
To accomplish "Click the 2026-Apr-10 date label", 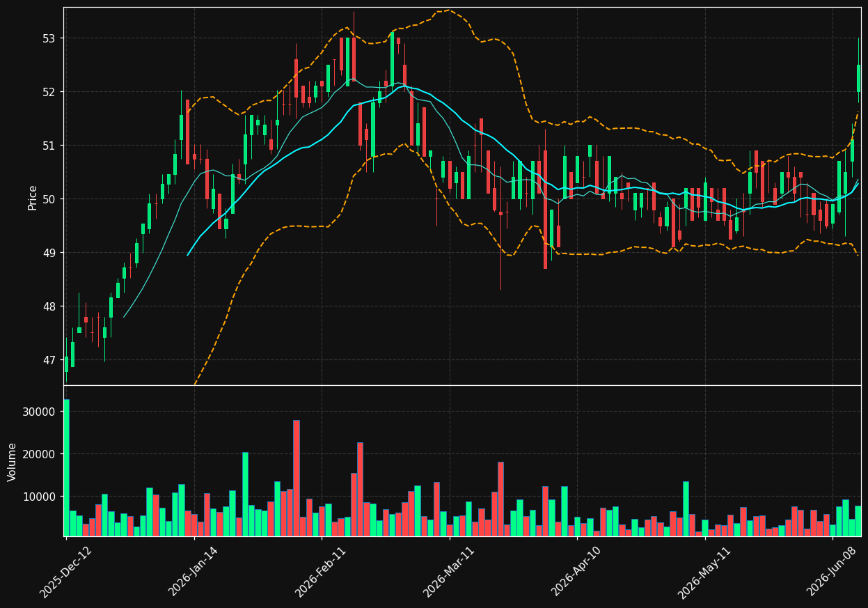I will pos(577,571).
